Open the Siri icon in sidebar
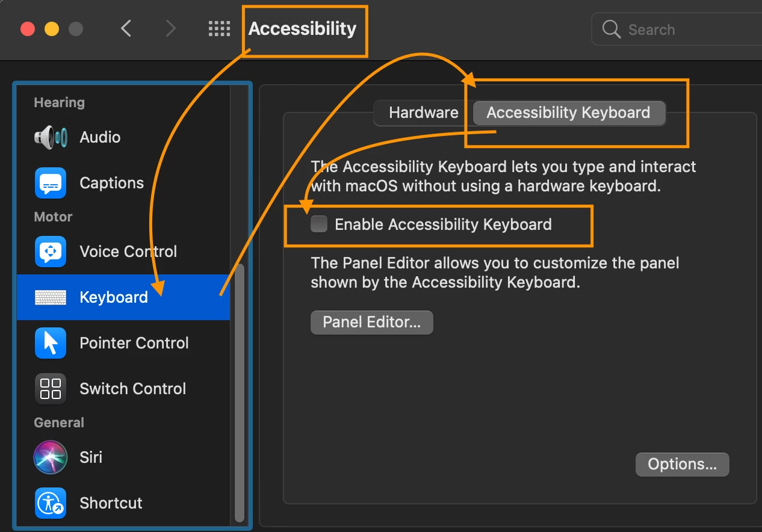 51,457
